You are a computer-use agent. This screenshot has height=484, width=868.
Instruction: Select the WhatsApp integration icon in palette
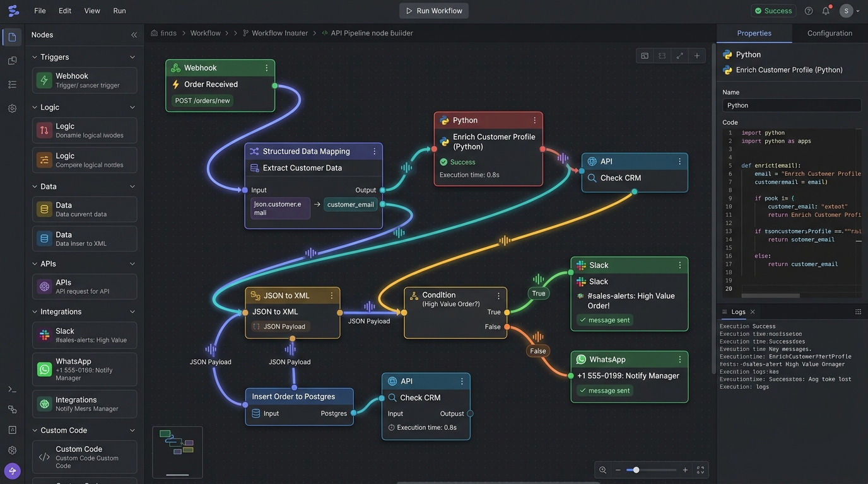coord(44,369)
